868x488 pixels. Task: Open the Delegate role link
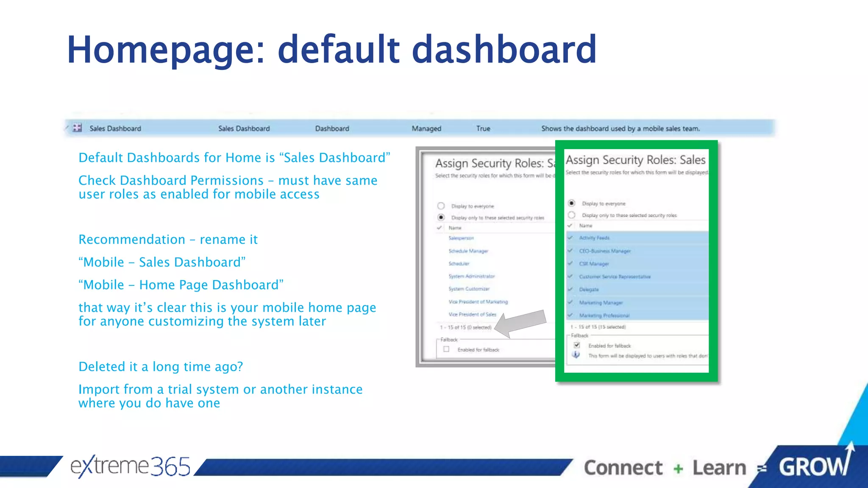click(589, 289)
